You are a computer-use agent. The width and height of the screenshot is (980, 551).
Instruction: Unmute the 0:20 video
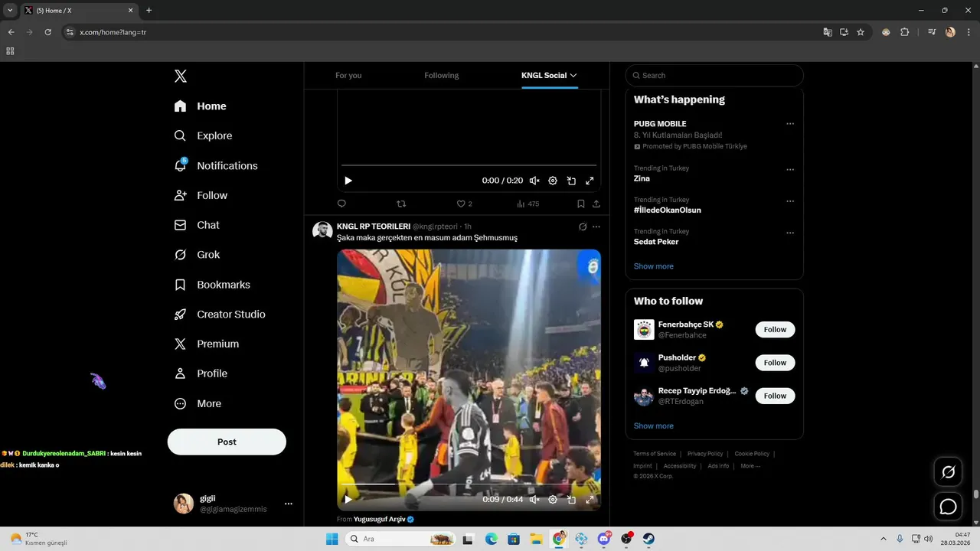534,181
